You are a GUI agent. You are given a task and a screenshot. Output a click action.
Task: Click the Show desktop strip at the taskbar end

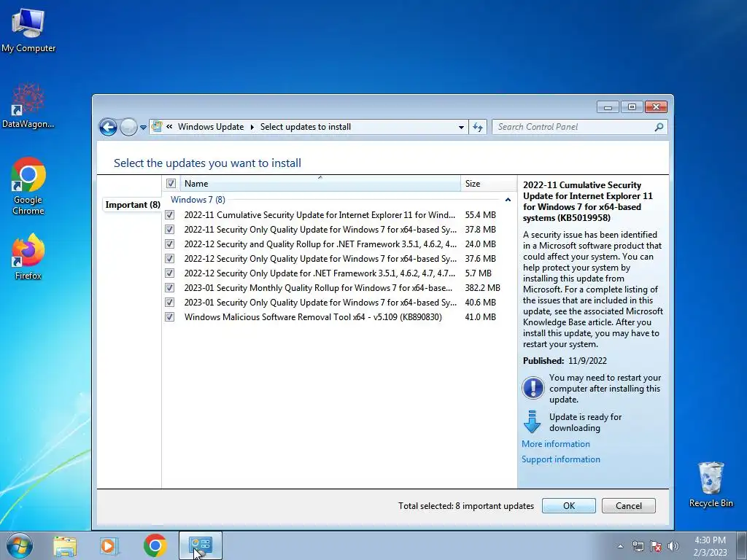coord(742,545)
